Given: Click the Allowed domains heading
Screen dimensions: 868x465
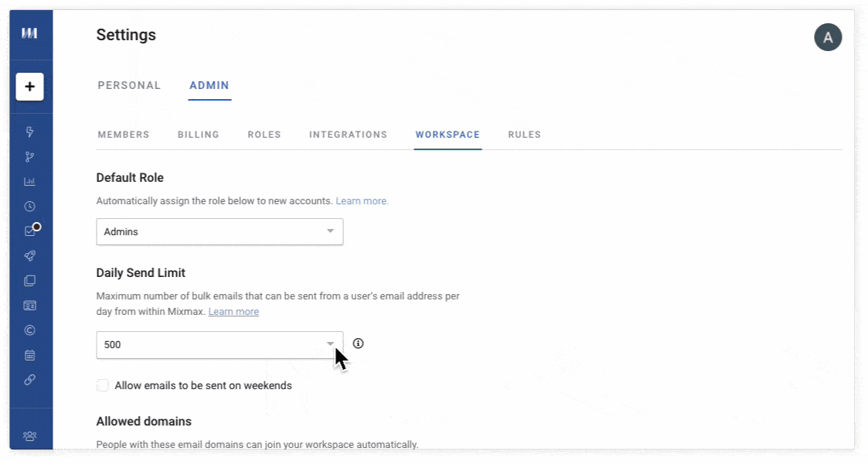Looking at the screenshot, I should coord(144,421).
